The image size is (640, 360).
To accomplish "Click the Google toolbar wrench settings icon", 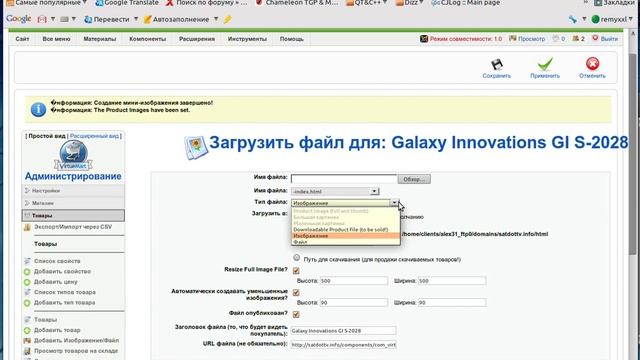I will [x=573, y=19].
